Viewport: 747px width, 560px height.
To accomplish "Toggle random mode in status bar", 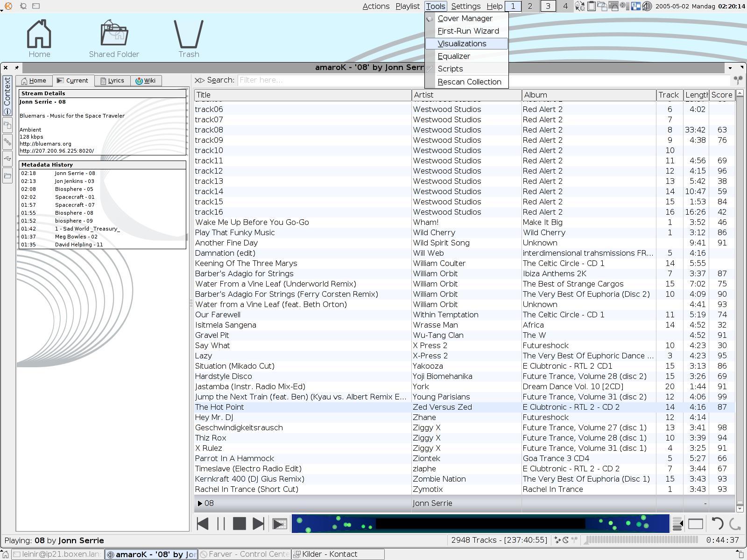I will coord(557,540).
